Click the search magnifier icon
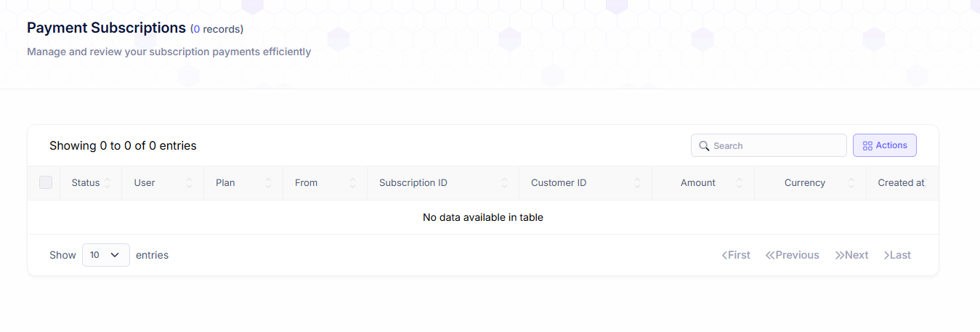Screen dimensions: 980x332 703,146
